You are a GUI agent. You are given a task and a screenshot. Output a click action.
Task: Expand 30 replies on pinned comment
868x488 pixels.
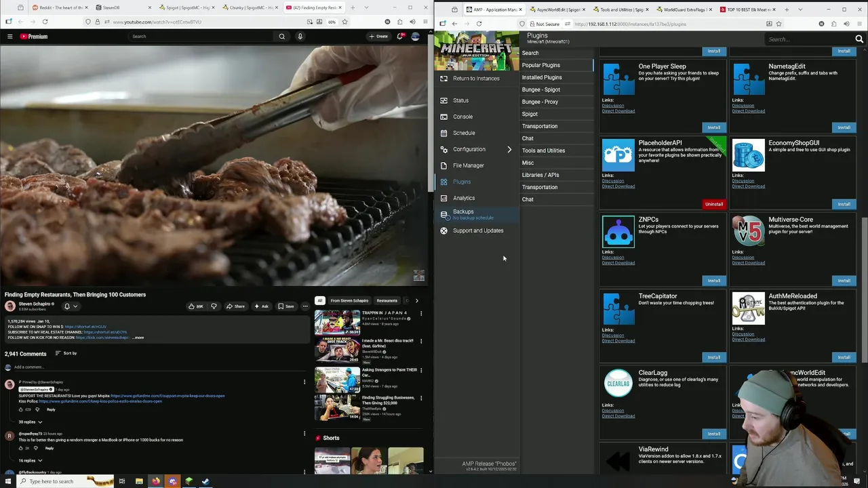point(30,422)
